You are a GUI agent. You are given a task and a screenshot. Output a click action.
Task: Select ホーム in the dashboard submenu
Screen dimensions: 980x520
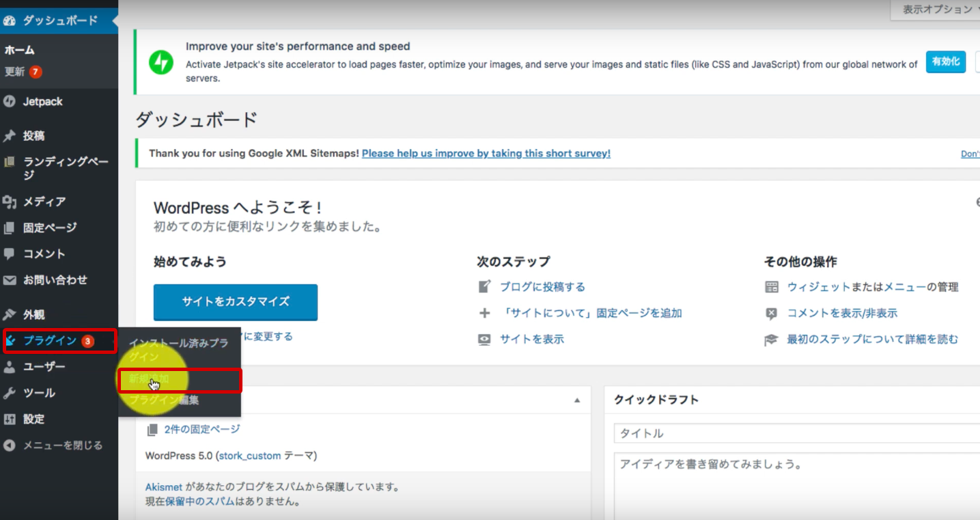(x=19, y=50)
